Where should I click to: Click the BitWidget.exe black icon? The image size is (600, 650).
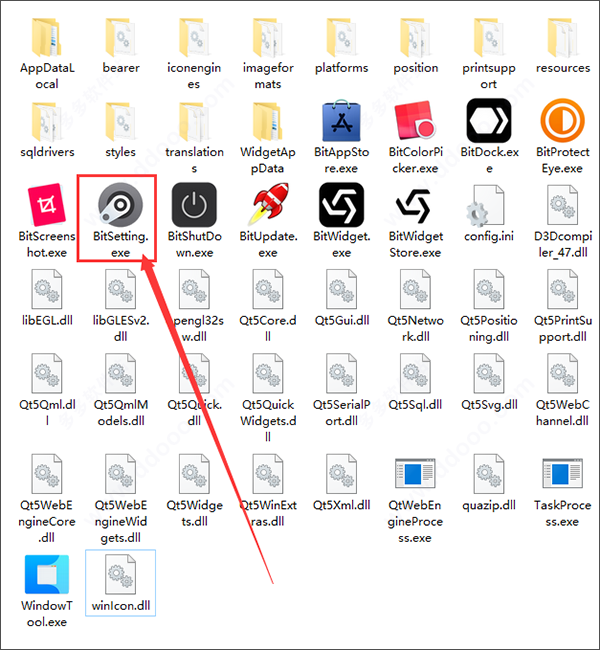[341, 205]
